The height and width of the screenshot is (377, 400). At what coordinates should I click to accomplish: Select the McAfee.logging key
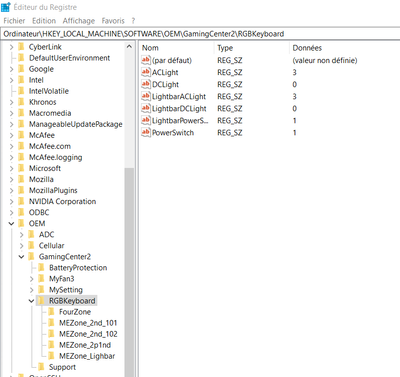point(55,157)
